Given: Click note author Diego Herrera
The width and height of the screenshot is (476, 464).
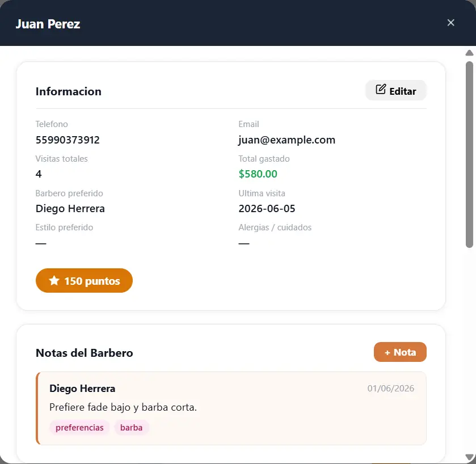Looking at the screenshot, I should pyautogui.click(x=82, y=389).
